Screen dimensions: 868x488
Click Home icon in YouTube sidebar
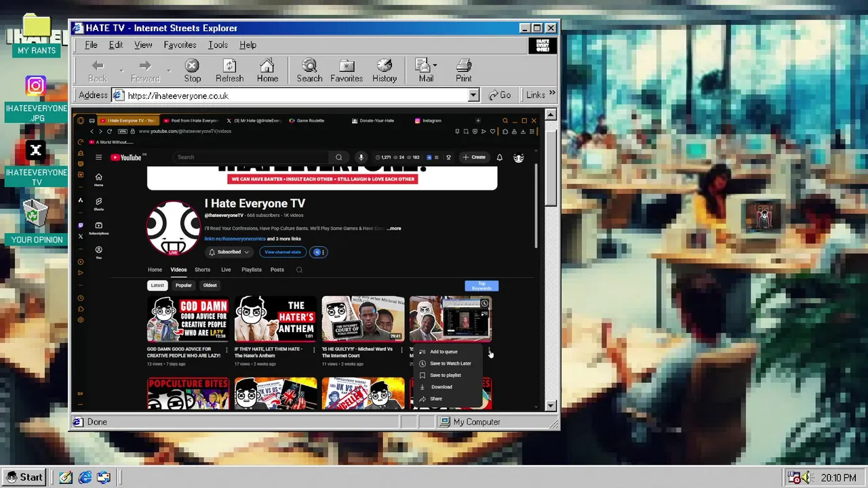pyautogui.click(x=98, y=180)
